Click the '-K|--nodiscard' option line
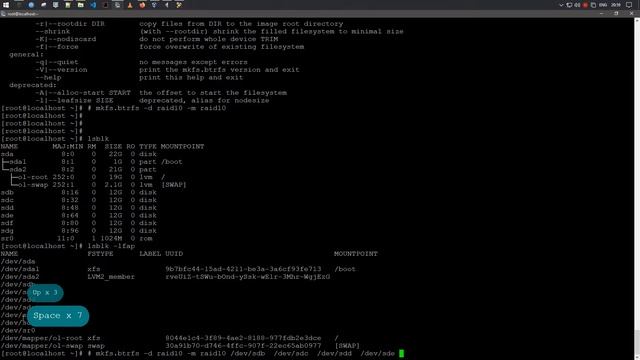This screenshot has height=360, width=640. 157,39
